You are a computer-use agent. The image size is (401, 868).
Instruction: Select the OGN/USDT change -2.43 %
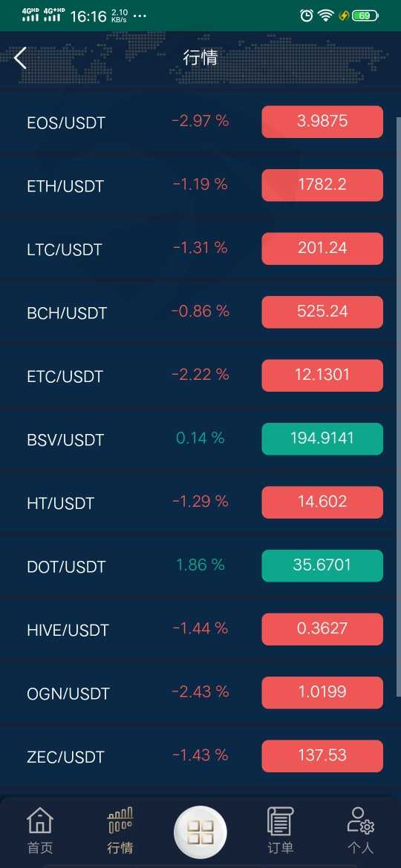(200, 691)
